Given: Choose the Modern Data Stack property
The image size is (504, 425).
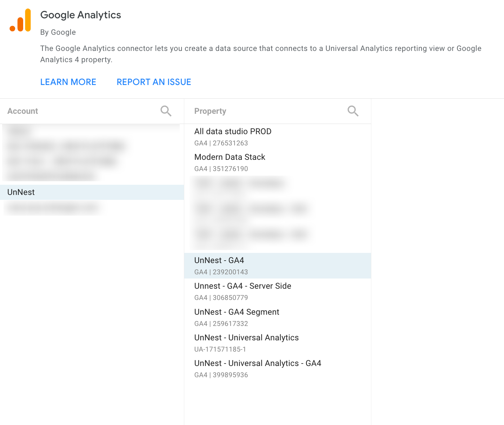Looking at the screenshot, I should pyautogui.click(x=278, y=163).
